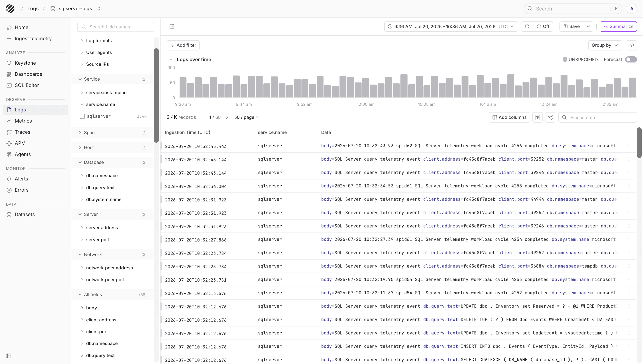This screenshot has width=643, height=364.
Task: Open the time range picker dropdown
Action: point(451,26)
